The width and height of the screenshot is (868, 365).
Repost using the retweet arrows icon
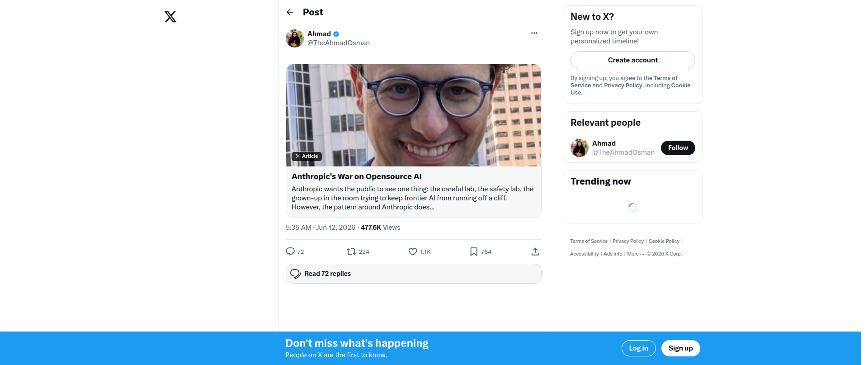click(351, 251)
